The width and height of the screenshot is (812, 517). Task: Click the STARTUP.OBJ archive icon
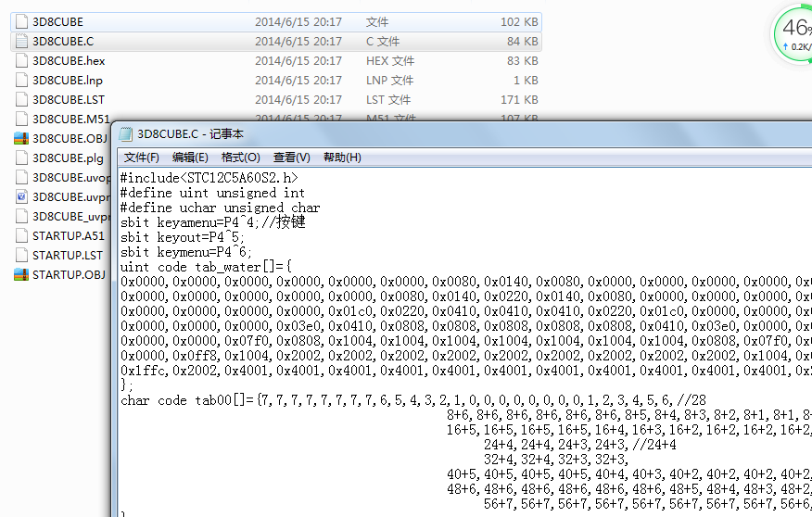(21, 274)
